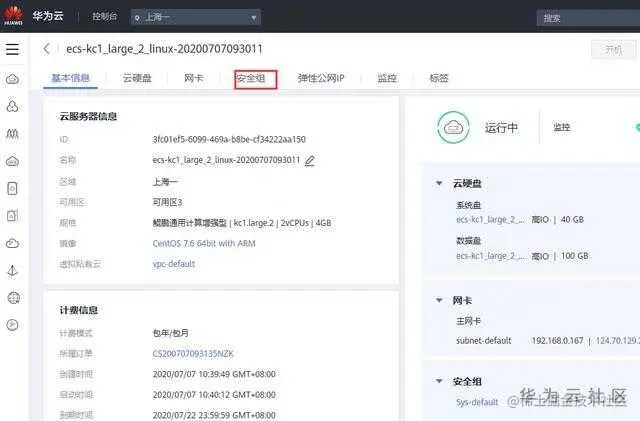The image size is (640, 421).
Task: Open the cloud icon below the chart-box icon
Action: point(12,243)
